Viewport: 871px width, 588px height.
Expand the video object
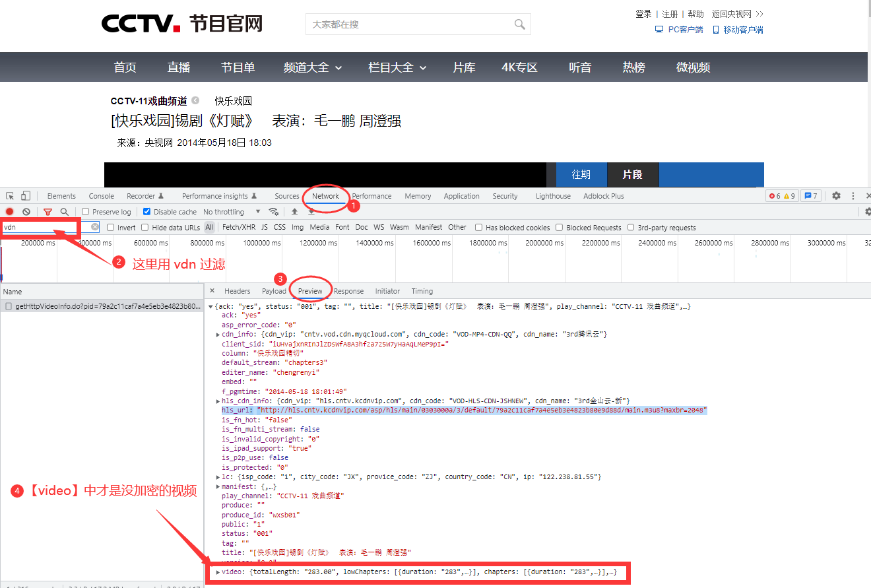218,572
